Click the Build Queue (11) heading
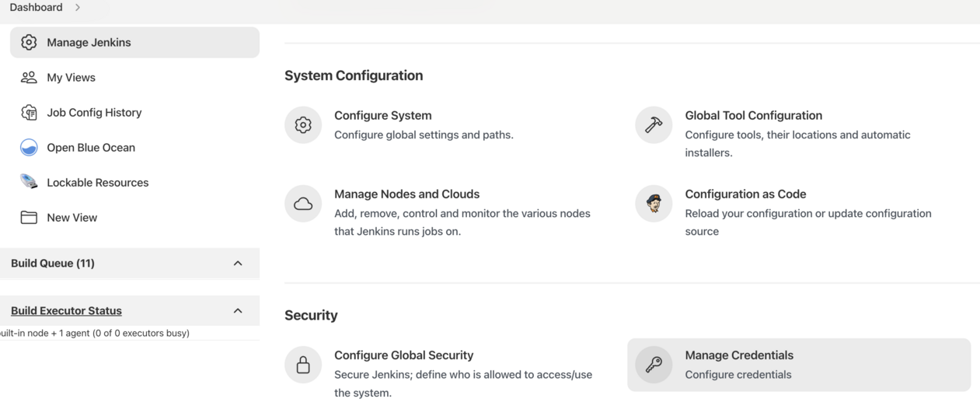Image resolution: width=980 pixels, height=420 pixels. click(x=53, y=263)
